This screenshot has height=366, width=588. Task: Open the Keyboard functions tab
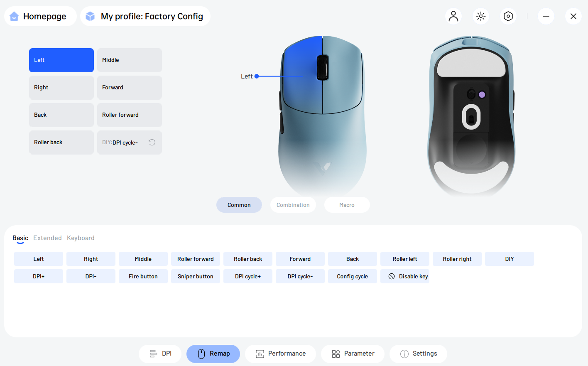[81, 238]
